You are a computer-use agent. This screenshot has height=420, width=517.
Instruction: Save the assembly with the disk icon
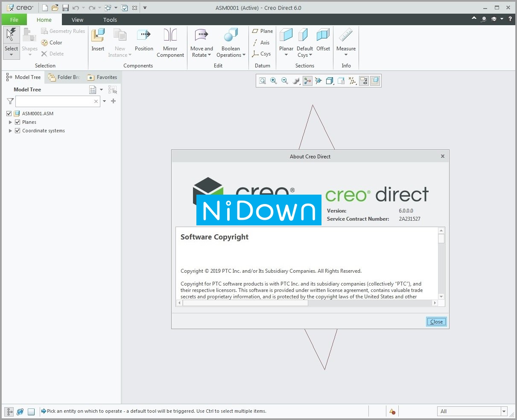tap(65, 8)
